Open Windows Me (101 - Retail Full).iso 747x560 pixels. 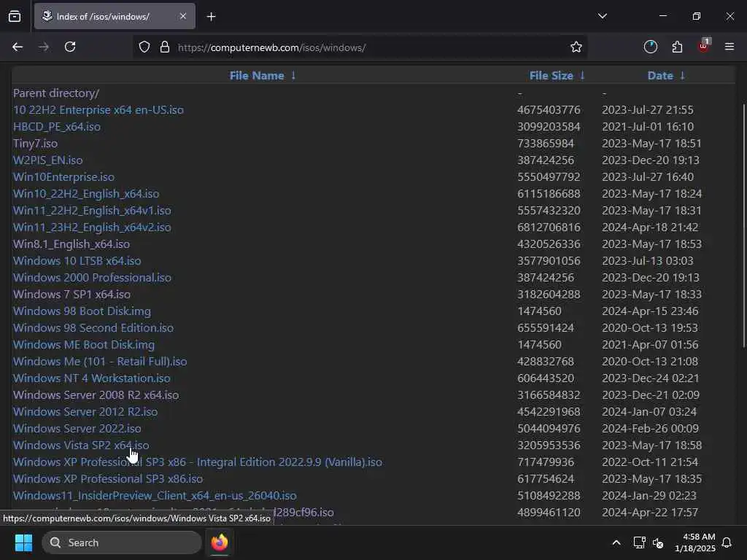click(x=100, y=361)
